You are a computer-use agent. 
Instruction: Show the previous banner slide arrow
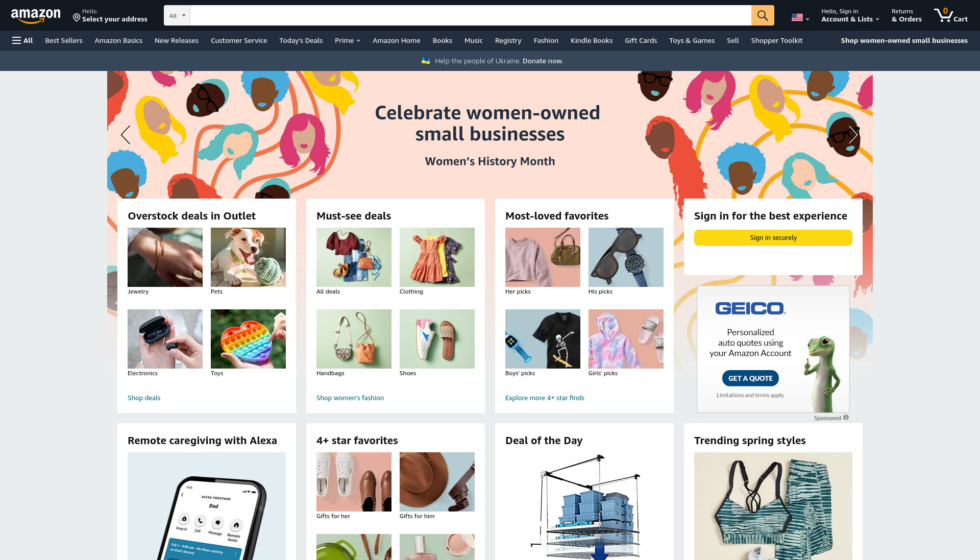click(126, 135)
